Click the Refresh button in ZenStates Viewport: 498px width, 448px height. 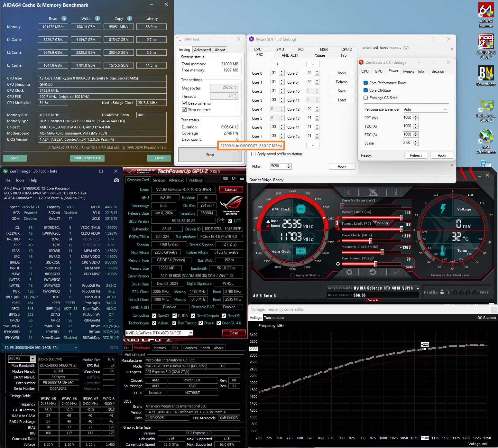point(416,155)
